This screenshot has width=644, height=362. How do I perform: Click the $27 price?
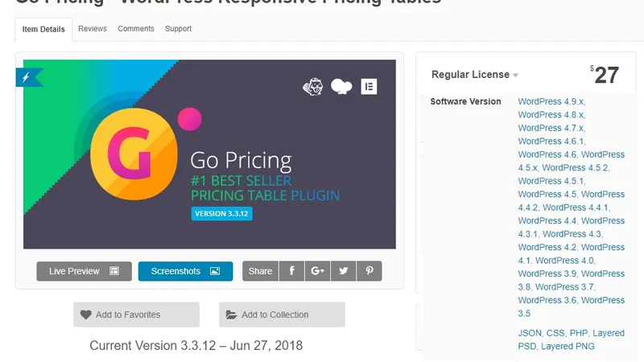point(605,75)
